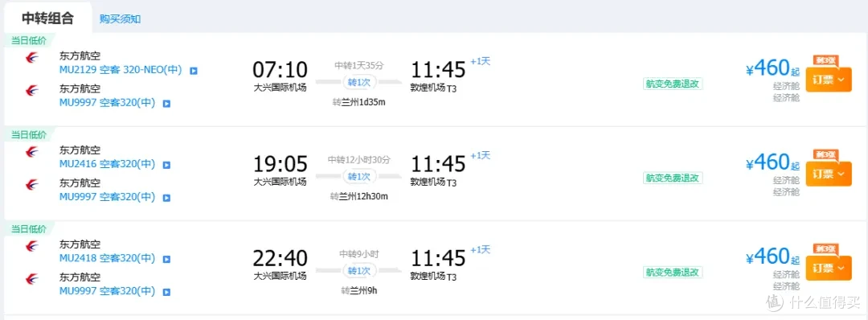Image resolution: width=868 pixels, height=320 pixels.
Task: Click China Eastern logo beside MU2418
Action: (31, 245)
